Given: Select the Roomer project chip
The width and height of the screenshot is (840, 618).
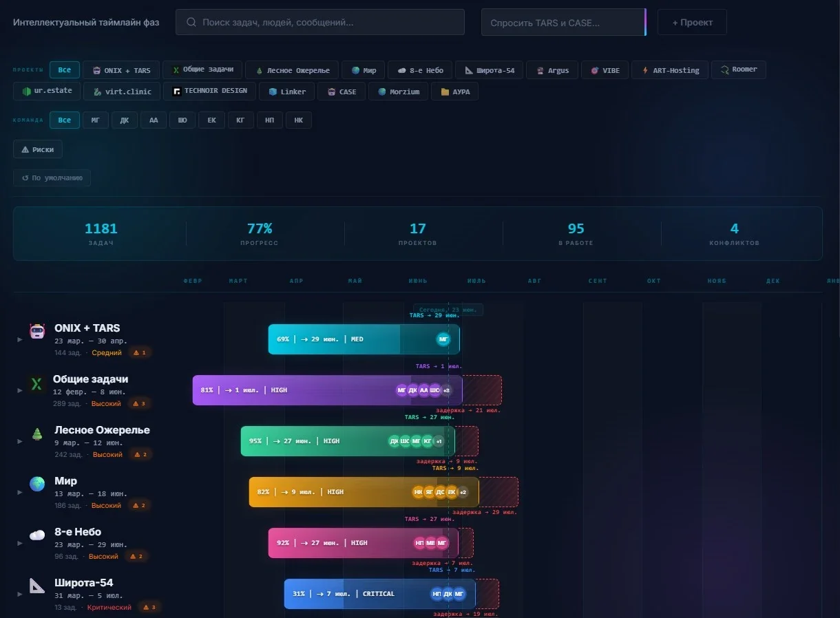Looking at the screenshot, I should click(x=739, y=70).
